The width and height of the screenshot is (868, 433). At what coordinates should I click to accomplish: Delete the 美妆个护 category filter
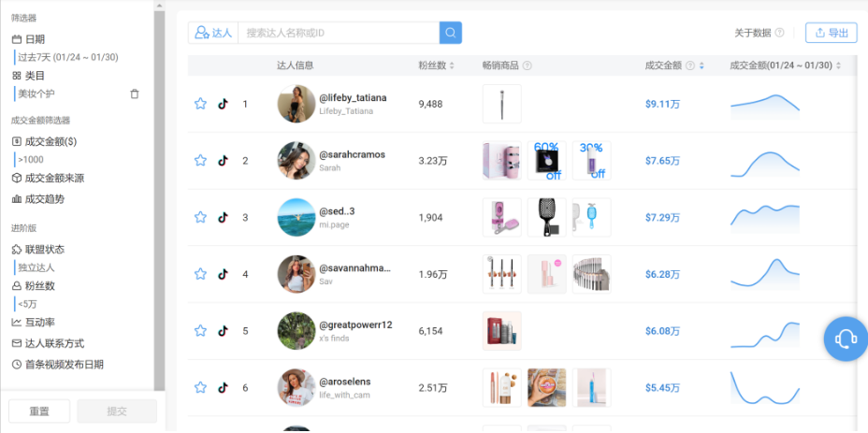(x=135, y=94)
